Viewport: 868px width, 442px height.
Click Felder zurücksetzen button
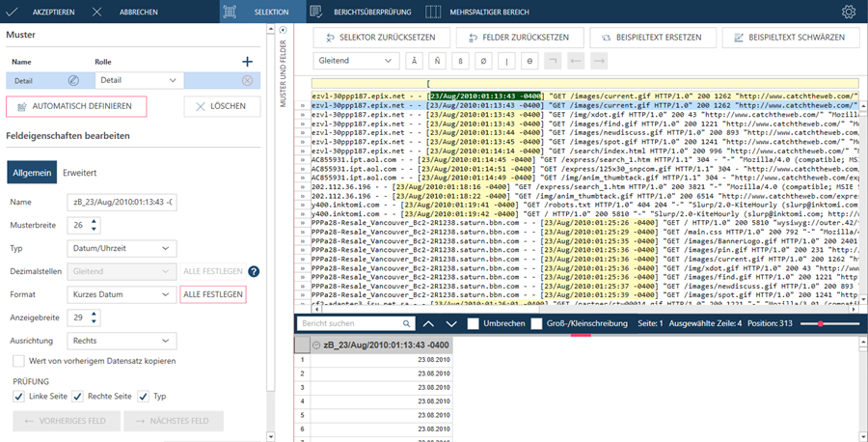[x=519, y=38]
